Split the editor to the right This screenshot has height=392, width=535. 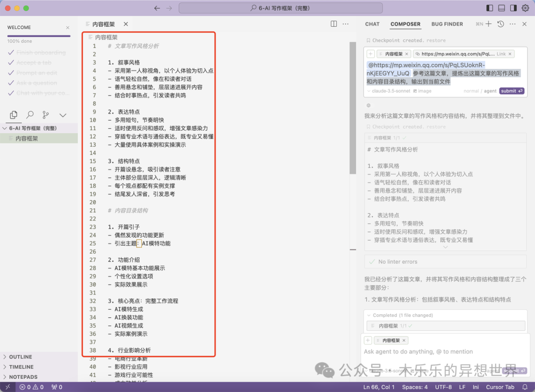(x=334, y=24)
